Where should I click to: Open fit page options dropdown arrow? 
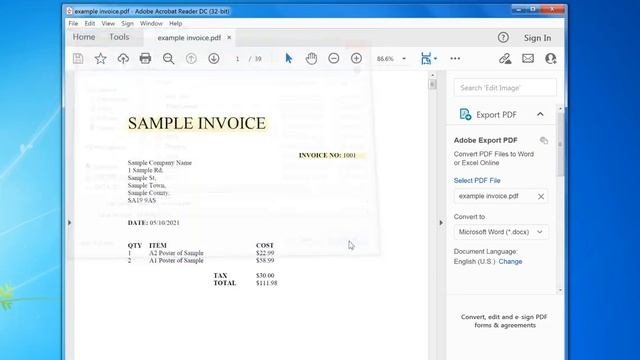coord(436,59)
